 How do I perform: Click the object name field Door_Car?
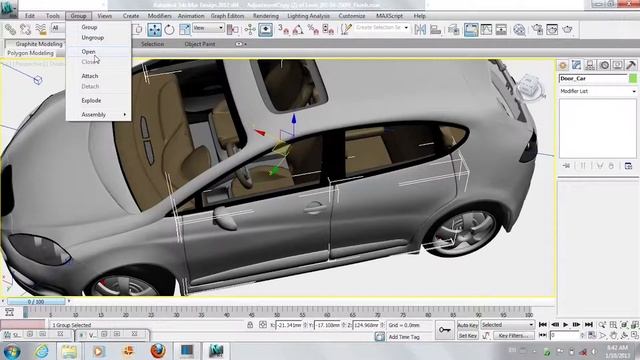[593, 78]
